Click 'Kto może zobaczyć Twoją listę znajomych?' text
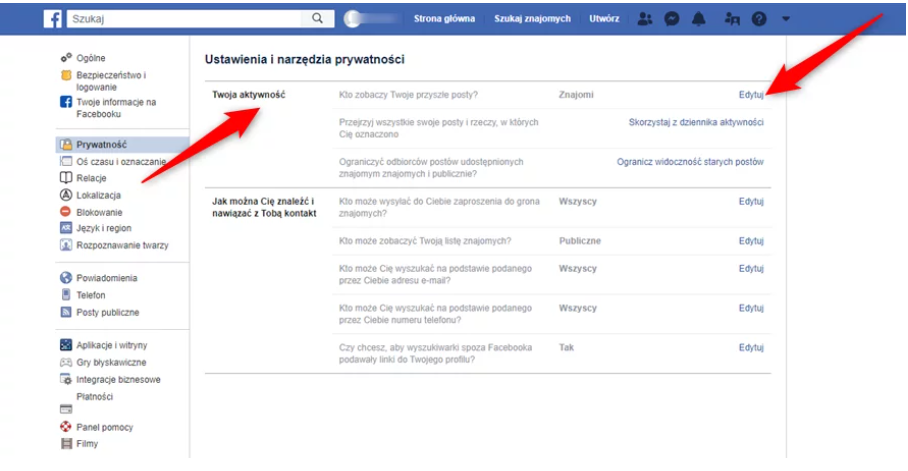The image size is (908, 471). [425, 241]
